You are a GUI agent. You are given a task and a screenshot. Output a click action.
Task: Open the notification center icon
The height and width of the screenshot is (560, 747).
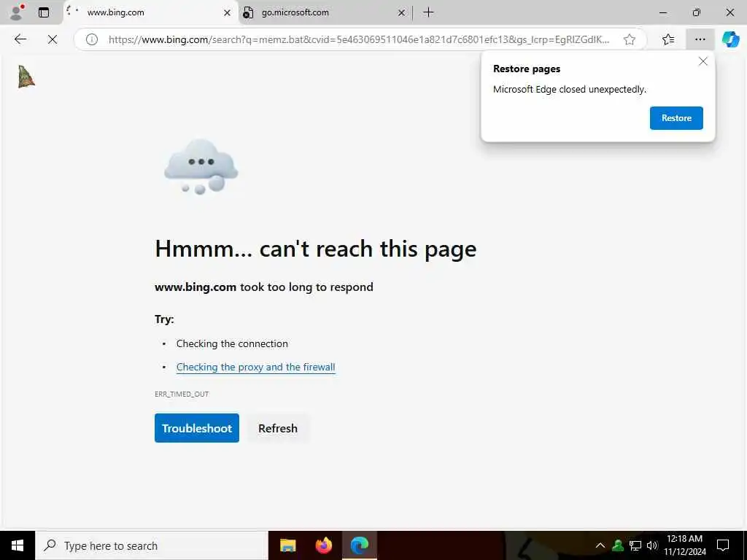(723, 545)
